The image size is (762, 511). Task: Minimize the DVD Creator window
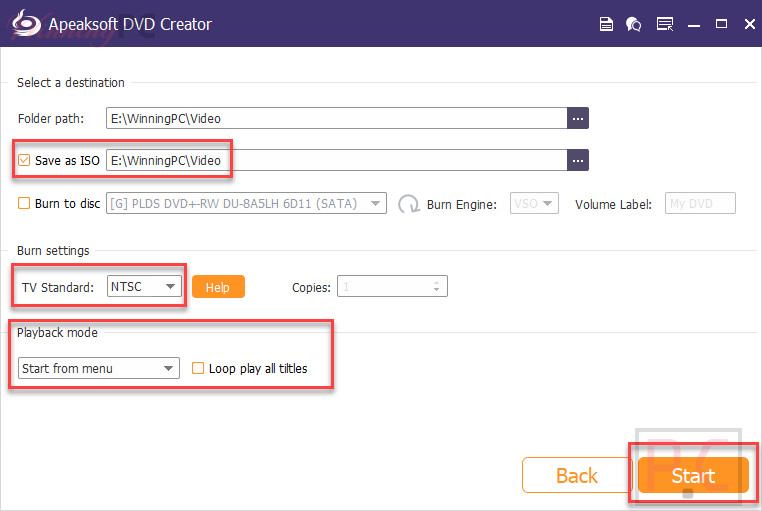tap(694, 25)
